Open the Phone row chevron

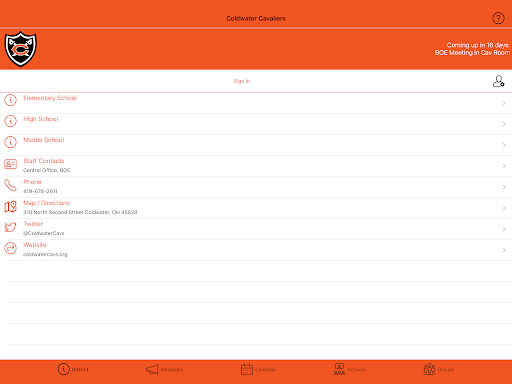[x=504, y=187]
